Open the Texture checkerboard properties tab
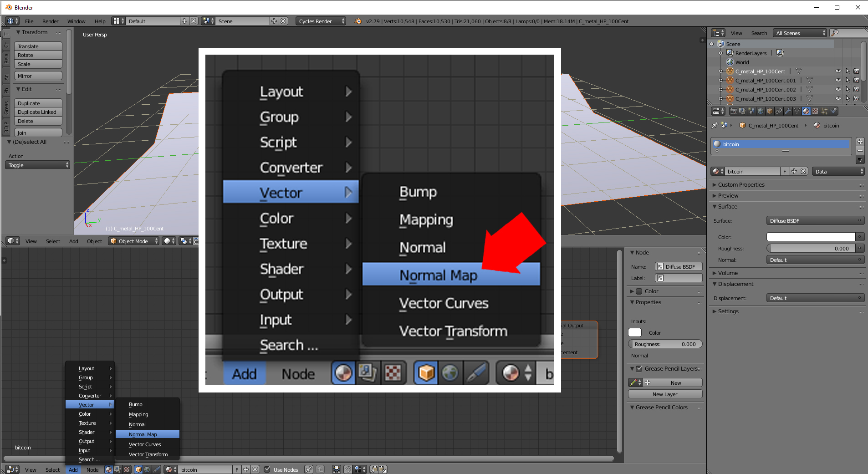The image size is (868, 474). tap(815, 111)
